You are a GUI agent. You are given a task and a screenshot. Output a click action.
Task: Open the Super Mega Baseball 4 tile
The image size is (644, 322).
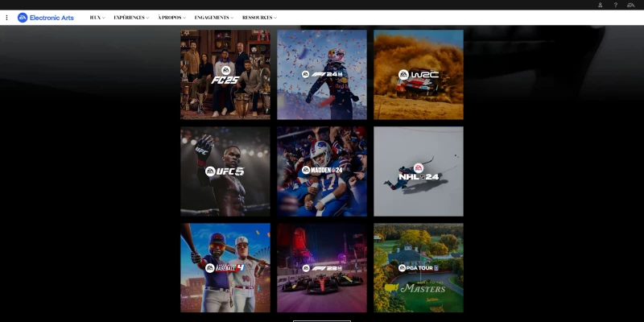pos(225,268)
